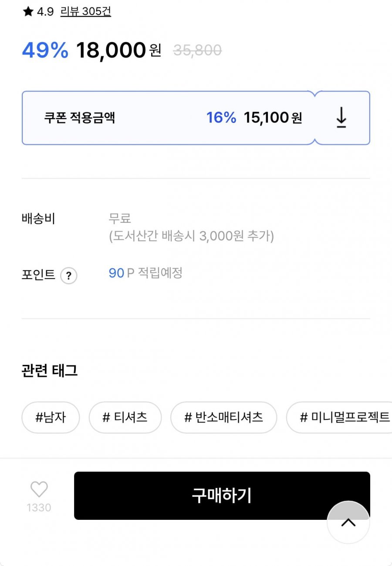Select the #남자 tag
The width and height of the screenshot is (392, 566).
(x=51, y=417)
